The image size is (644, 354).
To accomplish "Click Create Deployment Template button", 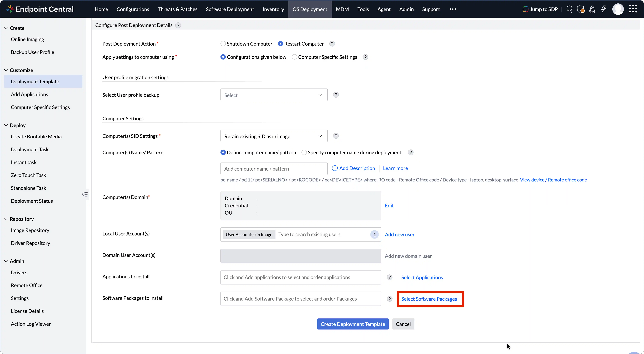I will click(353, 324).
